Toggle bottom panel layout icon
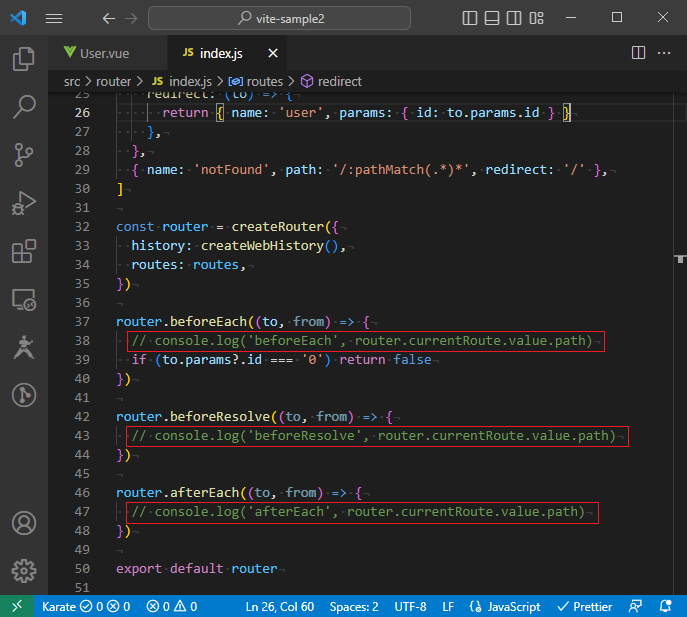Image resolution: width=687 pixels, height=617 pixels. pos(492,18)
